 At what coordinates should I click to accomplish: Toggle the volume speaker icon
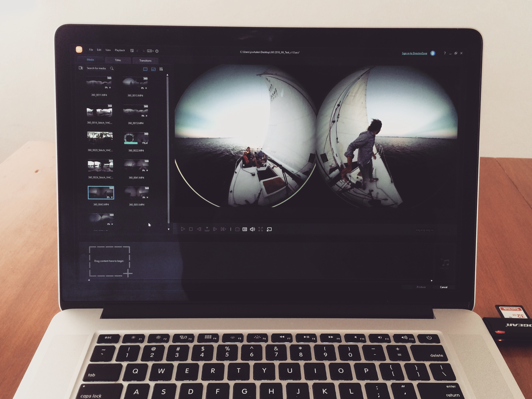click(x=252, y=229)
